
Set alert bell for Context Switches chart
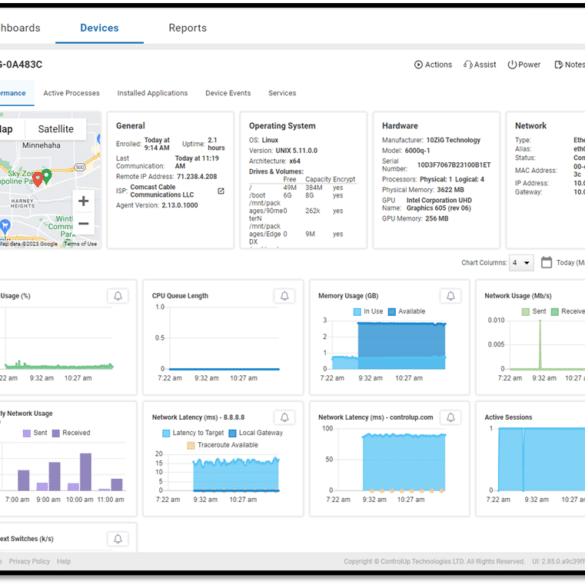pyautogui.click(x=118, y=539)
